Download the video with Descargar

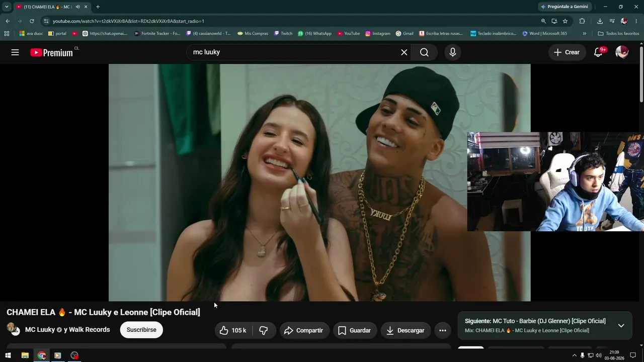(406, 330)
